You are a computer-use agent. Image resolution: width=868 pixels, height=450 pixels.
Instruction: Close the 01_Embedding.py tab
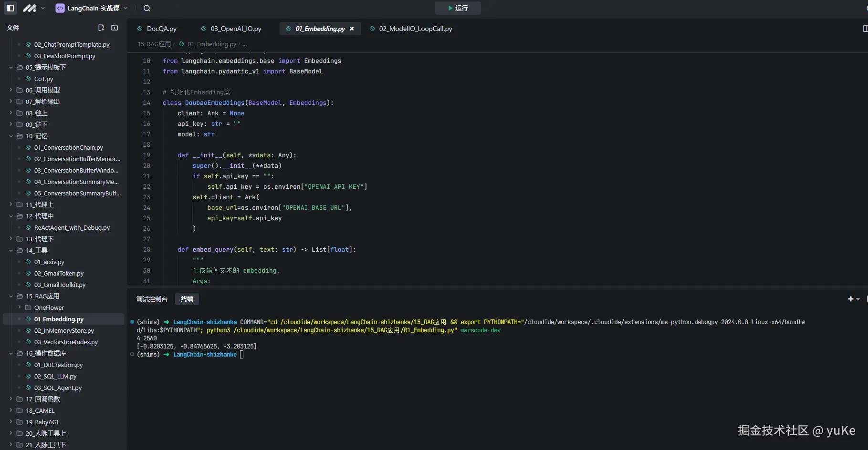[x=352, y=29]
